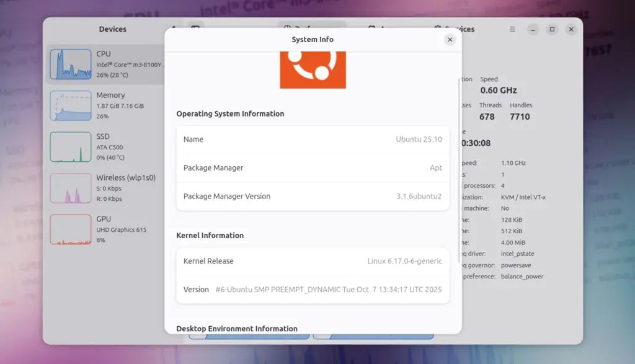Select the CPU device in sidebar
The height and width of the screenshot is (364, 635).
pos(104,64)
